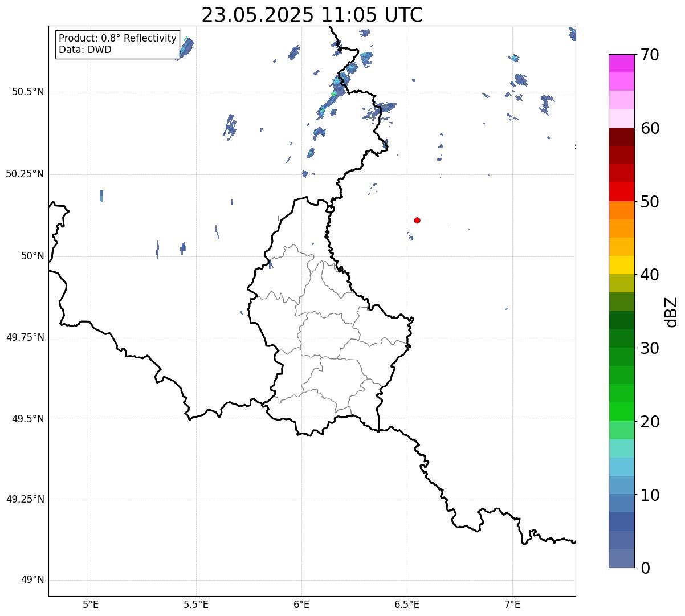Image resolution: width=685 pixels, height=616 pixels.
Task: Click the 49.75°N latitude label
Action: click(x=25, y=337)
